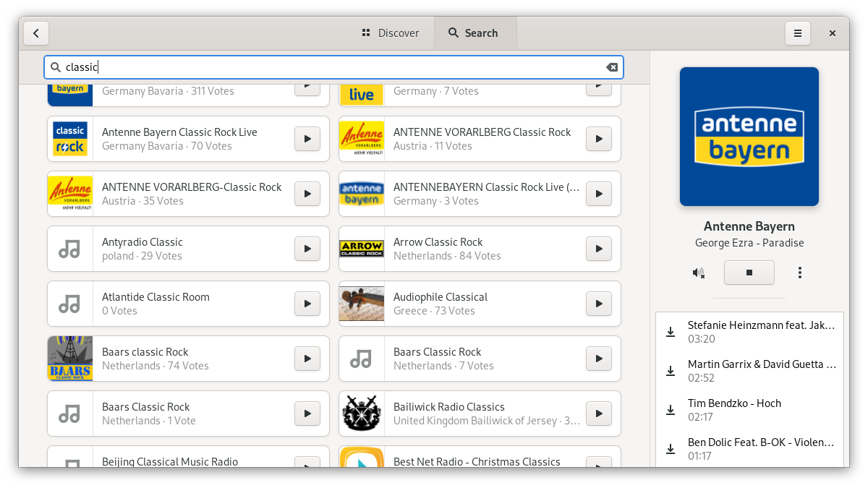Save the Stefanie Heinzmann song with its download icon
Viewport: 868px width, 488px height.
click(671, 332)
